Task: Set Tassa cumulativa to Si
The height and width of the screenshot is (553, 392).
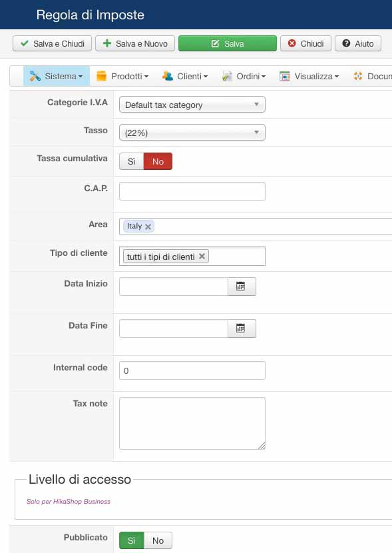Action: coord(131,161)
